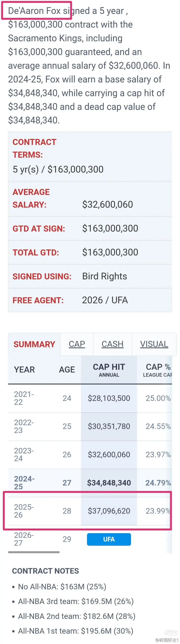Open the CASH tab
This screenshot has width=180, height=644.
point(112,344)
